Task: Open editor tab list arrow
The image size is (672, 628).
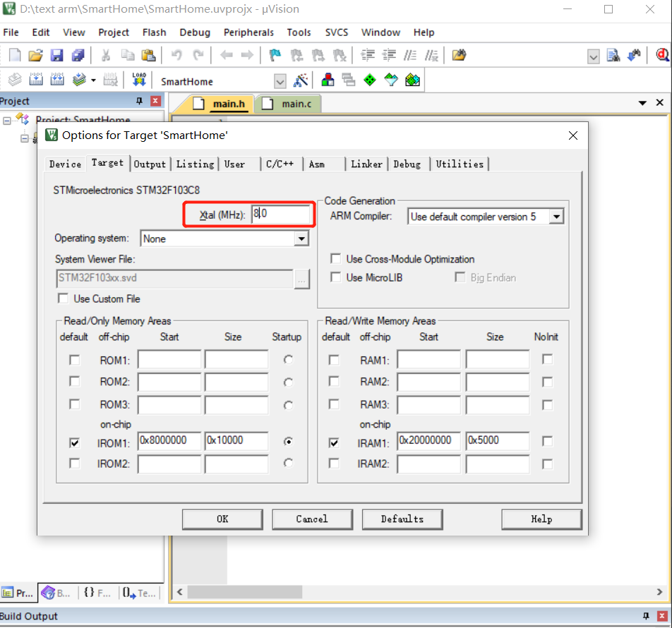Action: pos(642,103)
